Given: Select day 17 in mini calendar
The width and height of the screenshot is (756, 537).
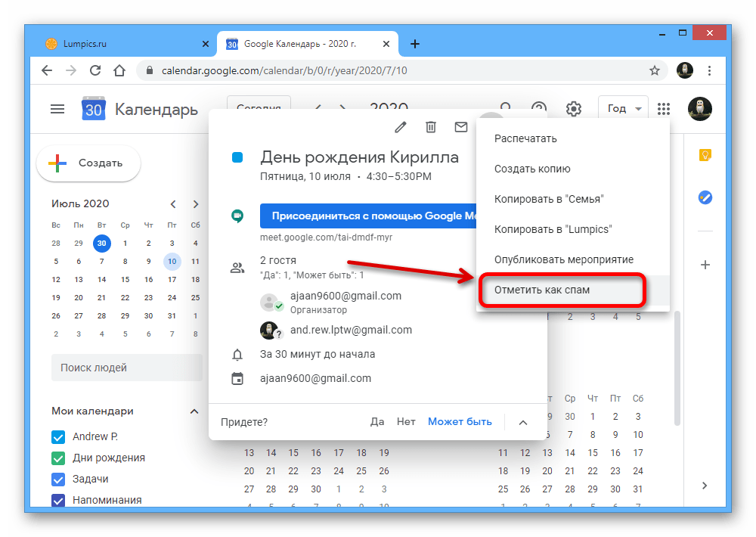Looking at the screenshot, I should [x=172, y=280].
